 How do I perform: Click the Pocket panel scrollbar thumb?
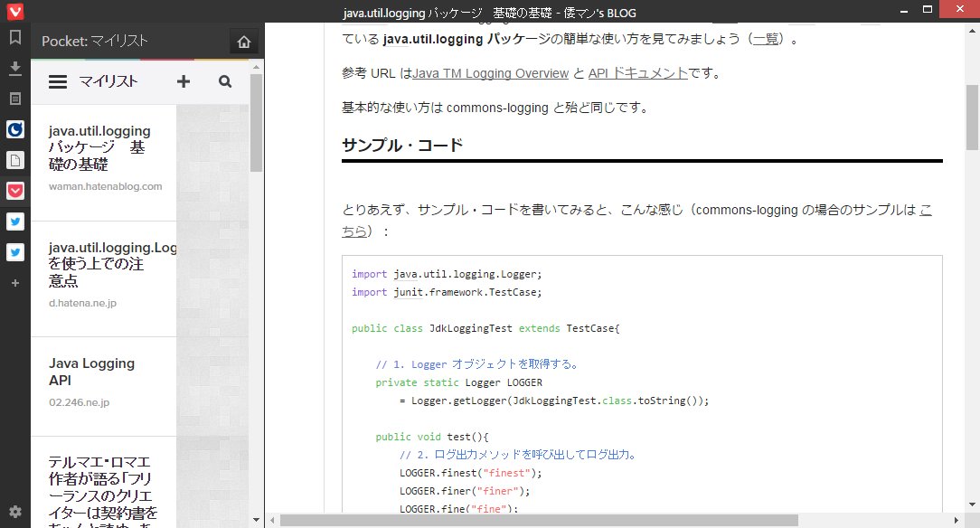(256, 122)
